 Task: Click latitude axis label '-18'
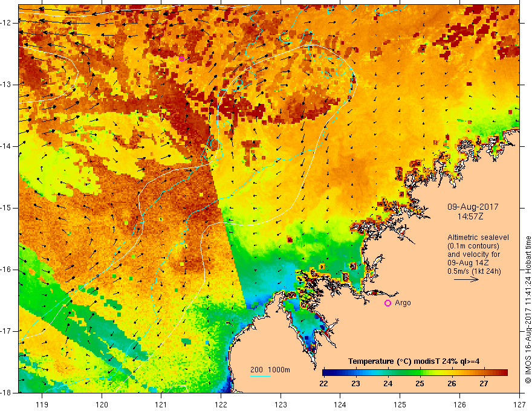pos(6,393)
